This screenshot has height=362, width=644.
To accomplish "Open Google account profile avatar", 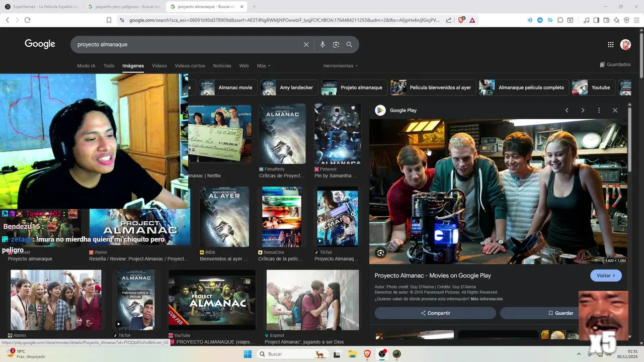I will [x=625, y=45].
